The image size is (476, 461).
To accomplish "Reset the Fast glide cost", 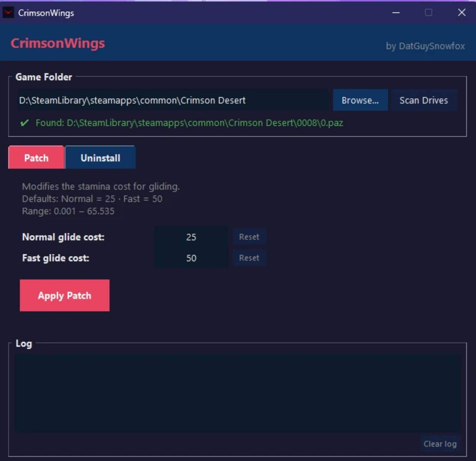I will (249, 258).
